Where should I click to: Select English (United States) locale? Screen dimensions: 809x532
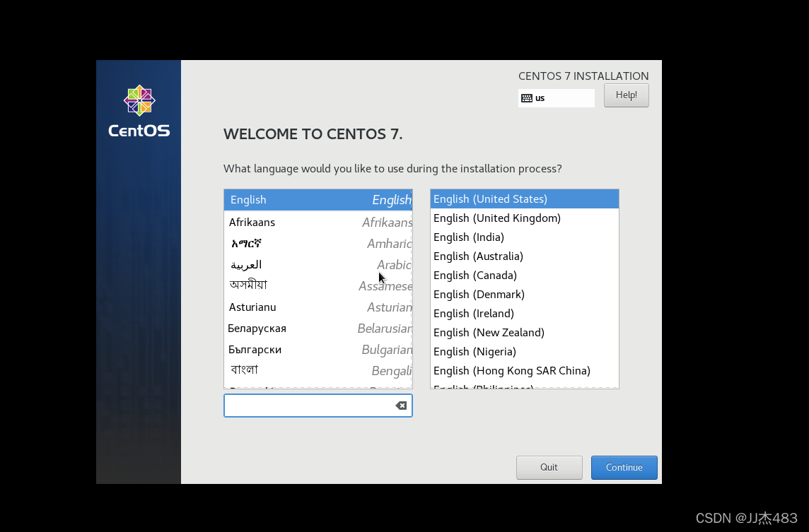point(524,199)
